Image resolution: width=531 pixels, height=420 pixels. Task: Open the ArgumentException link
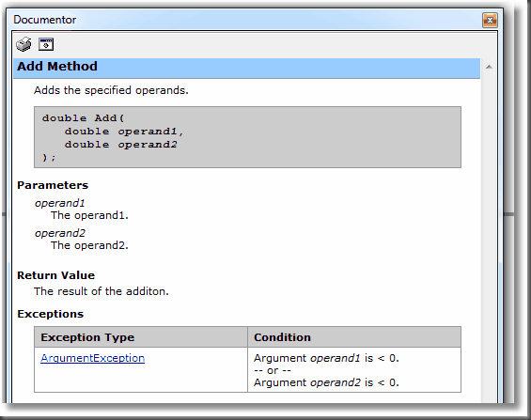click(x=92, y=358)
